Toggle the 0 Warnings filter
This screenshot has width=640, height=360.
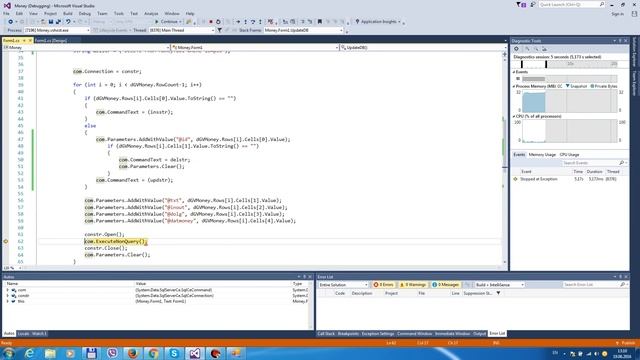(413, 284)
